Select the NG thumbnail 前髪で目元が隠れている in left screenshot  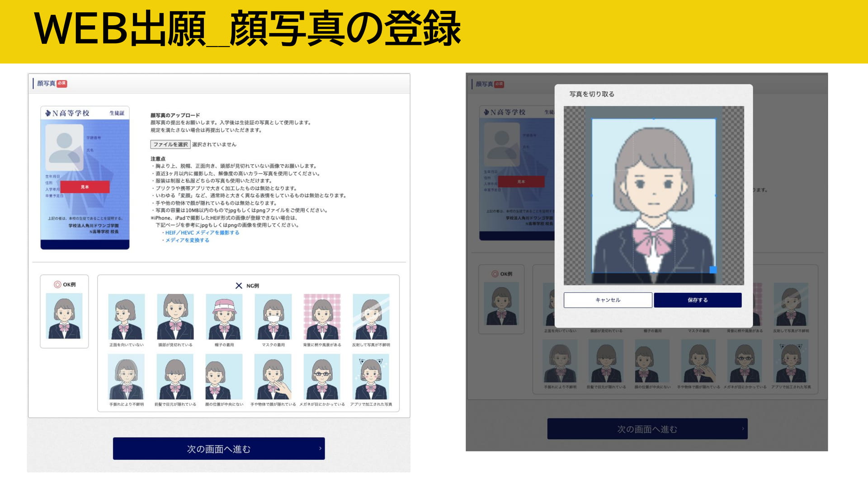point(175,377)
